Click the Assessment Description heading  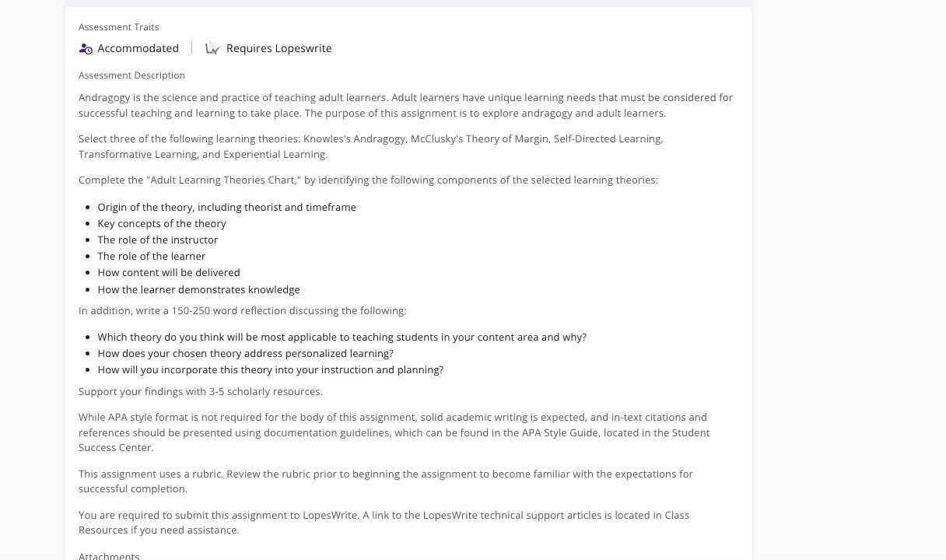pos(131,75)
